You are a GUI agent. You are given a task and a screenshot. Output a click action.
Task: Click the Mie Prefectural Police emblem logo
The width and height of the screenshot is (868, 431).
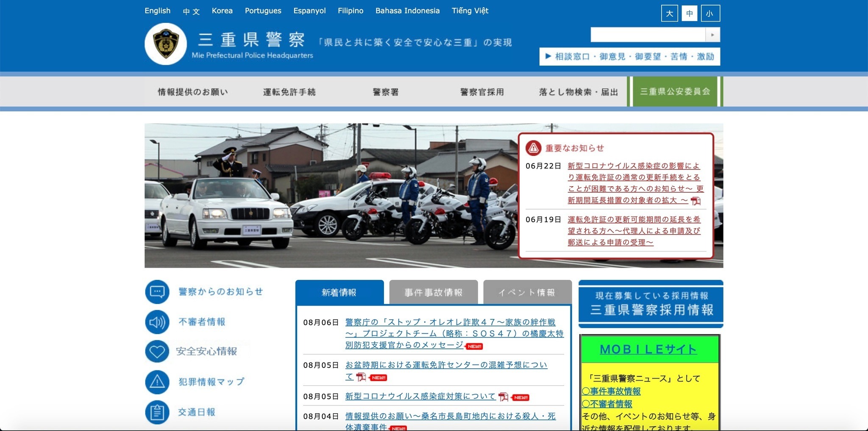click(165, 44)
